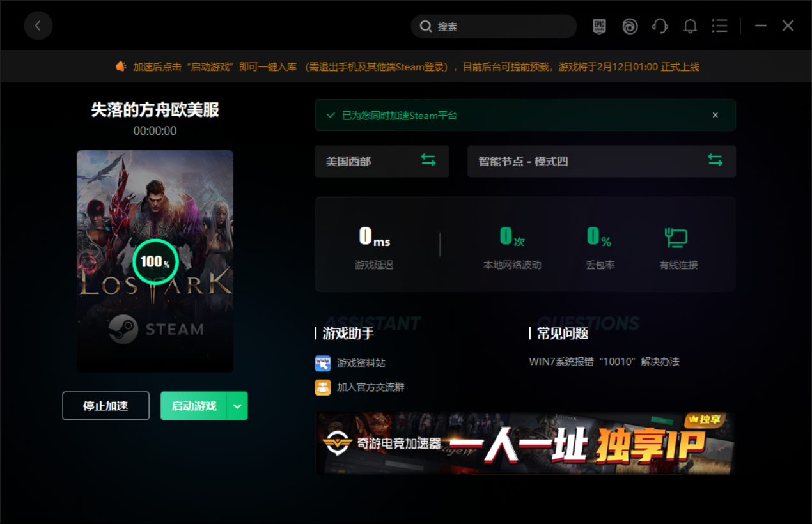
Task: Open 游戏资料站 link
Action: [x=361, y=363]
